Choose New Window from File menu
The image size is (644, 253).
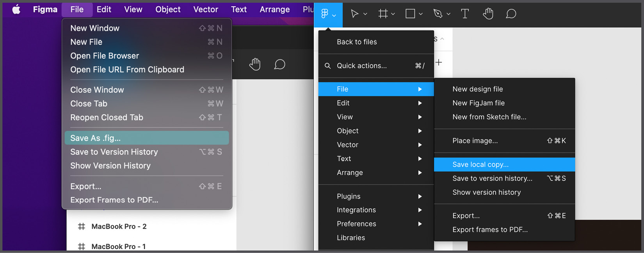click(x=147, y=28)
